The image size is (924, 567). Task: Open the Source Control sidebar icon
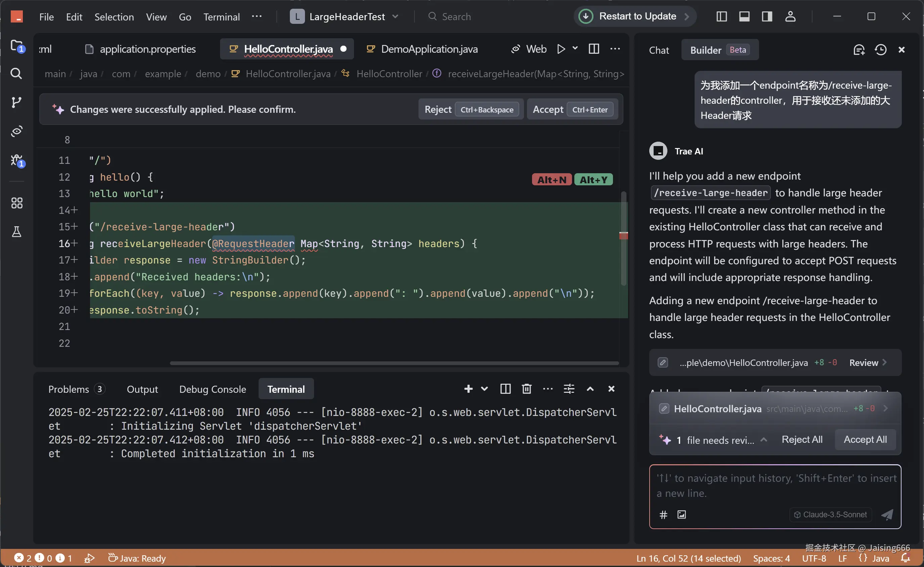click(16, 102)
